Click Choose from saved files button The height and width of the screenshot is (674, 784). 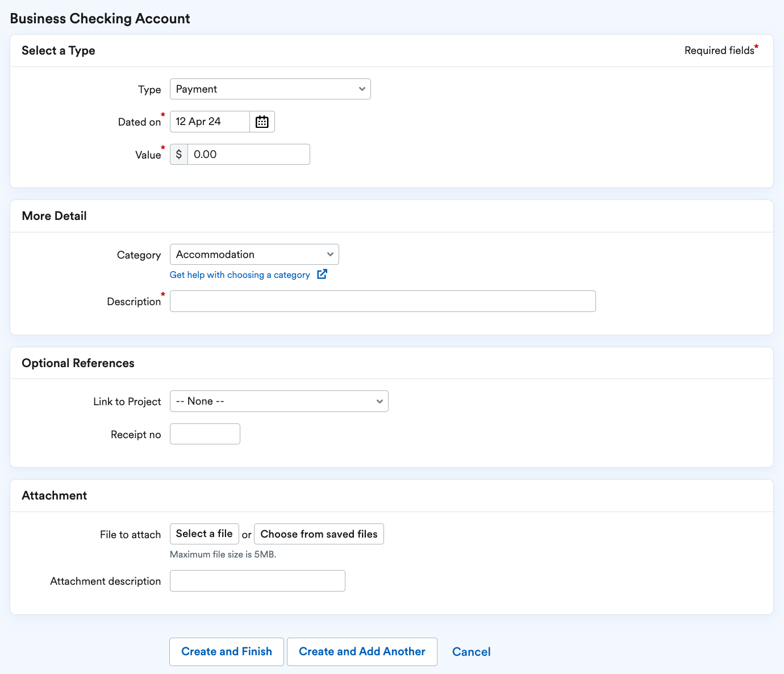point(319,534)
